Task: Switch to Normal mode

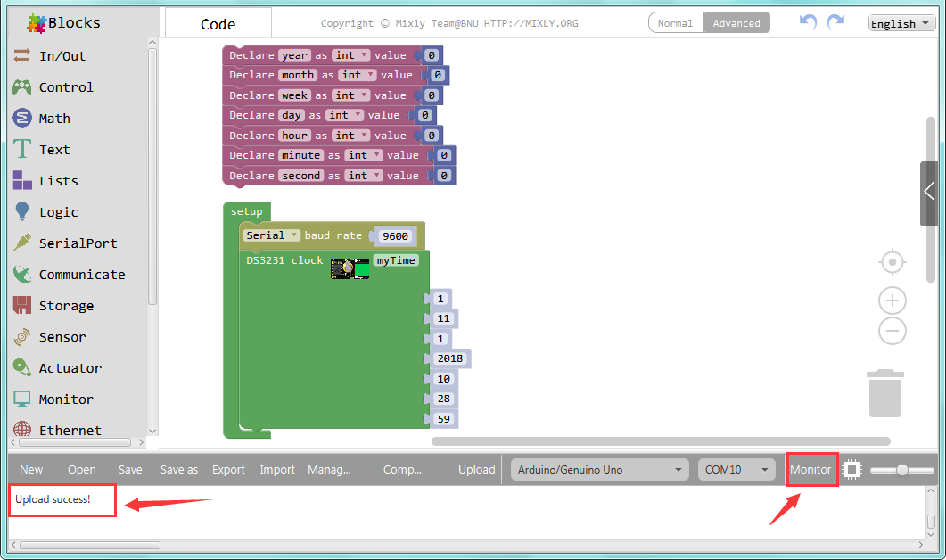Action: coord(675,23)
